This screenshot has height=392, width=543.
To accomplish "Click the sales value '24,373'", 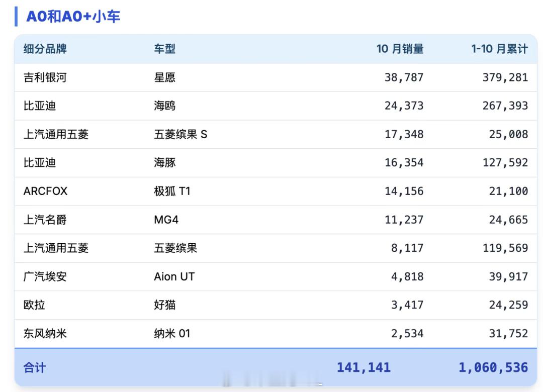I will [x=404, y=106].
